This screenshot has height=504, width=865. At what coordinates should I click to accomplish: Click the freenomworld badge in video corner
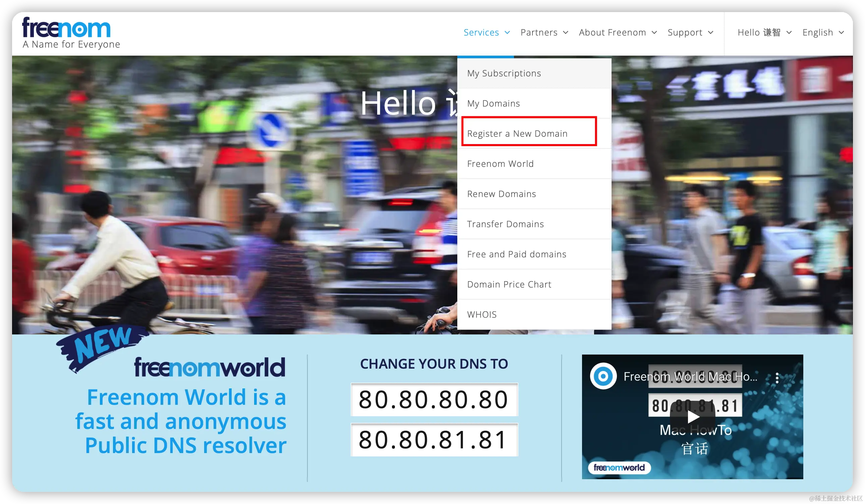point(619,467)
